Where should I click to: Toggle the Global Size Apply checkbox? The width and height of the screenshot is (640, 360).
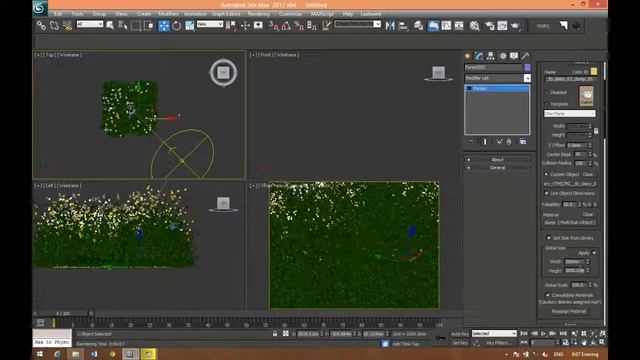tap(594, 253)
